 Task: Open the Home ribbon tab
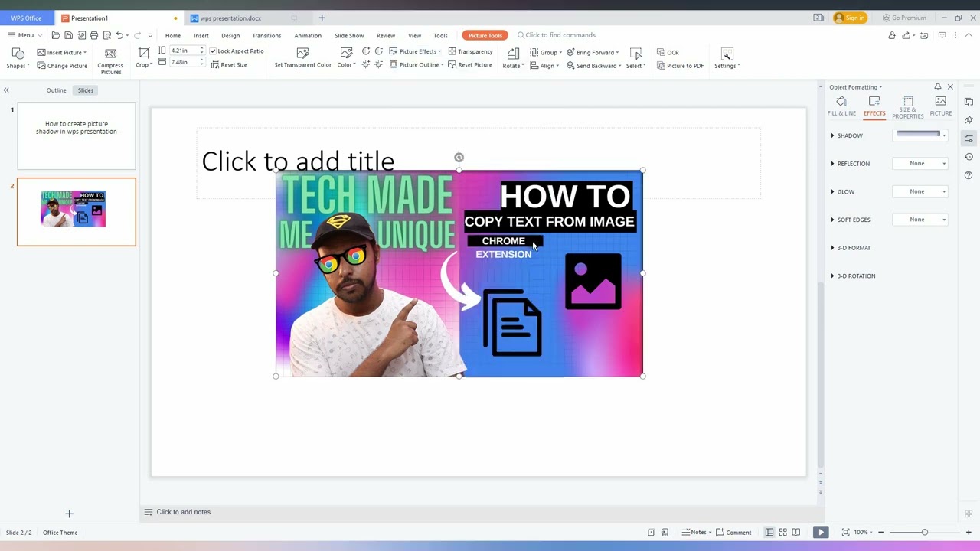coord(173,35)
